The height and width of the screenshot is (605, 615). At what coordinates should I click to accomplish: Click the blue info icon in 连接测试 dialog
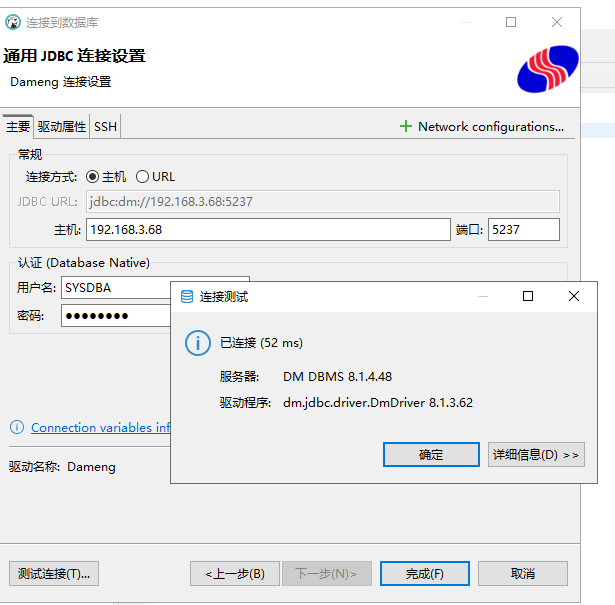[x=198, y=343]
